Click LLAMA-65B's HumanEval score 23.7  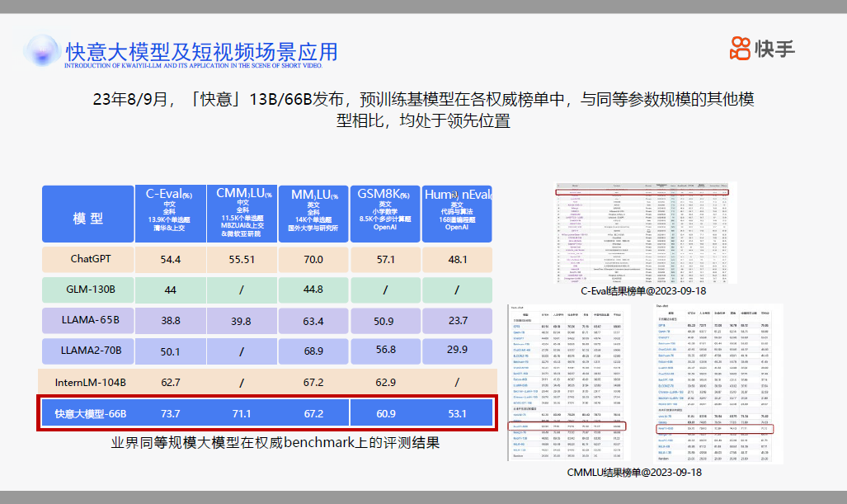click(458, 320)
